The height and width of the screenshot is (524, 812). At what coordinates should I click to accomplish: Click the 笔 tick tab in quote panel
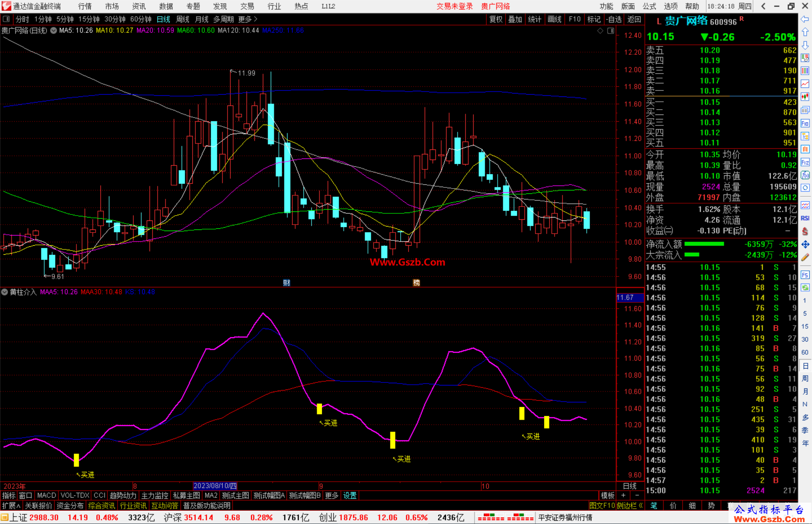pyautogui.click(x=654, y=506)
